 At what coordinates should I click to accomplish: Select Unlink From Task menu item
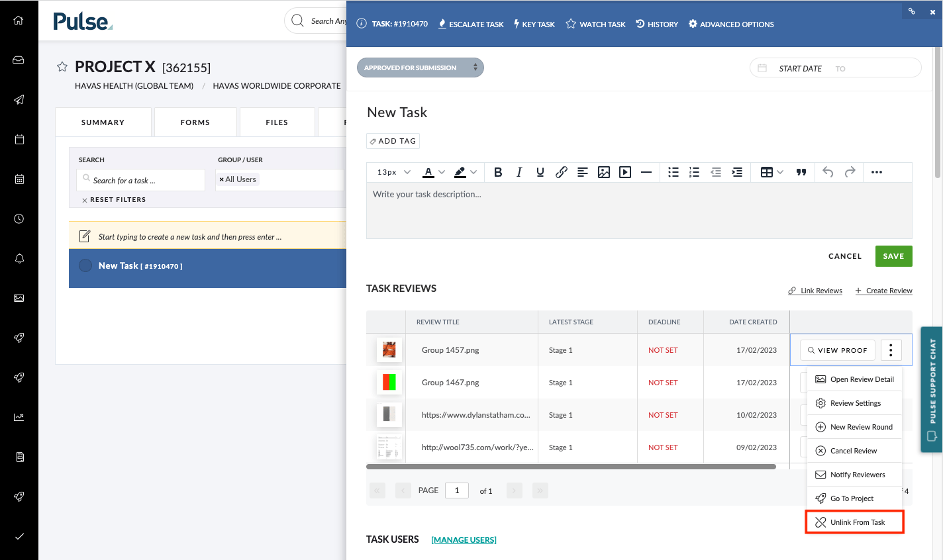point(854,522)
